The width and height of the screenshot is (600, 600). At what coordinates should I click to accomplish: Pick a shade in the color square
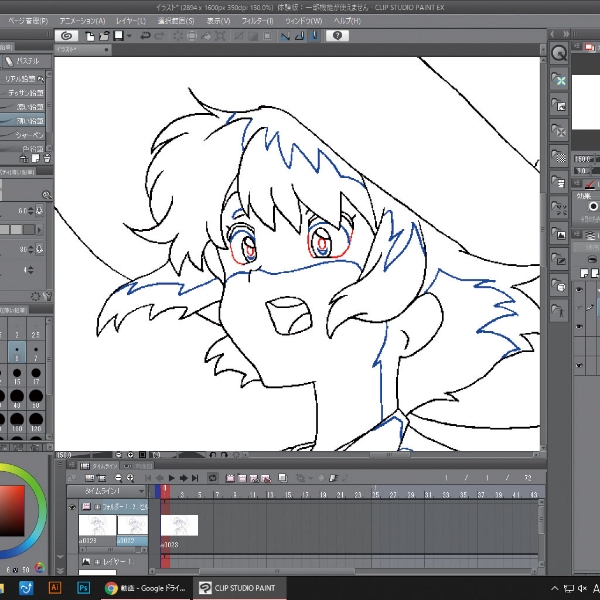click(11, 511)
